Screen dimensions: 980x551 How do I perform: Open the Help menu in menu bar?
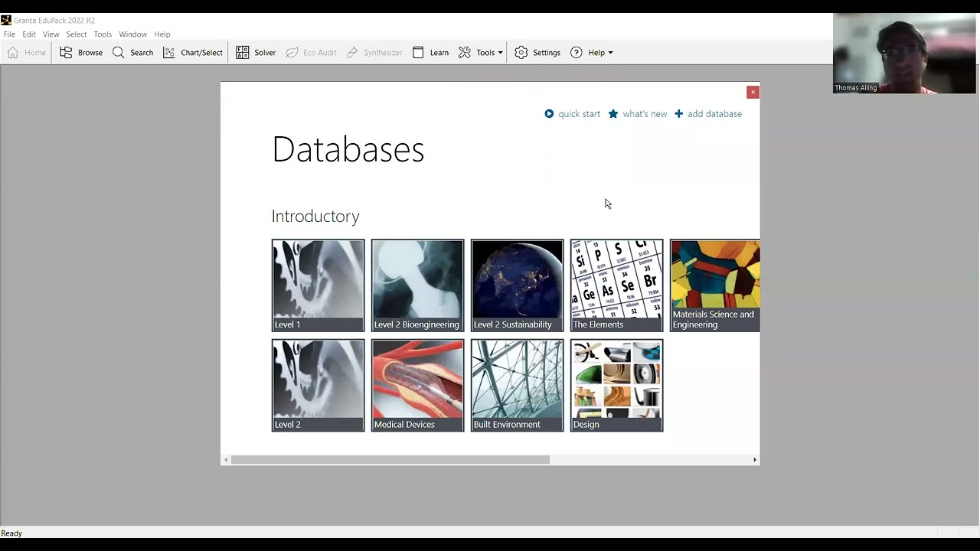pos(162,34)
